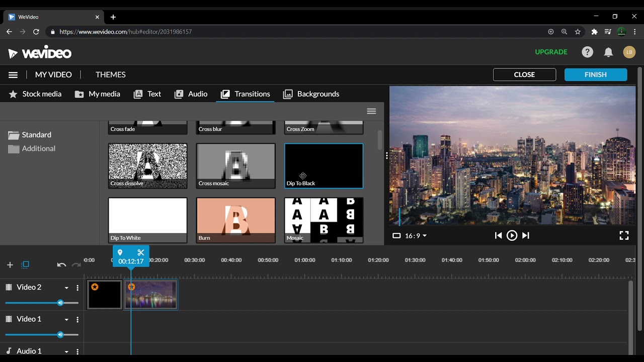The height and width of the screenshot is (362, 644).
Task: Select the Cross mosaic transition
Action: point(235,166)
